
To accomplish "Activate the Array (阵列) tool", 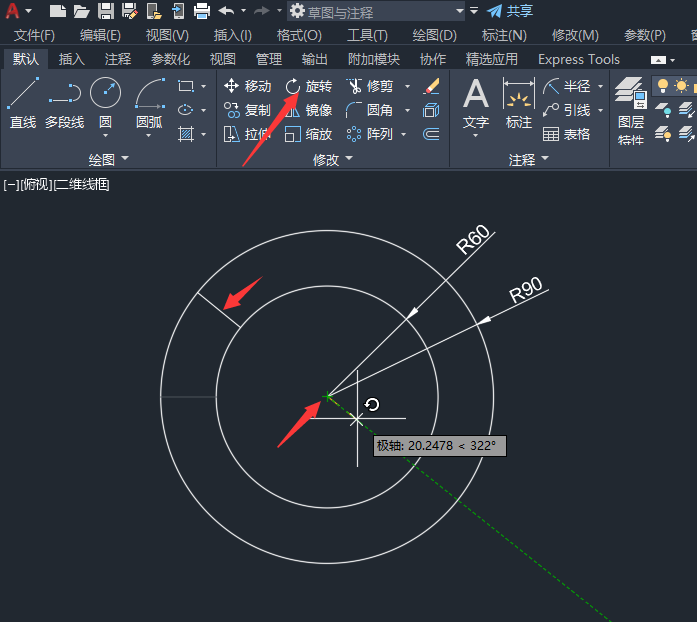I will coord(370,134).
